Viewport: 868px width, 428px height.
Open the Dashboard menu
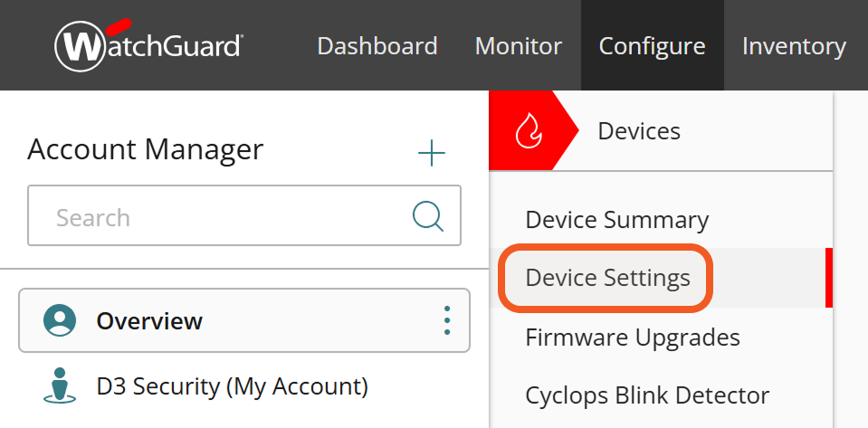pos(377,46)
